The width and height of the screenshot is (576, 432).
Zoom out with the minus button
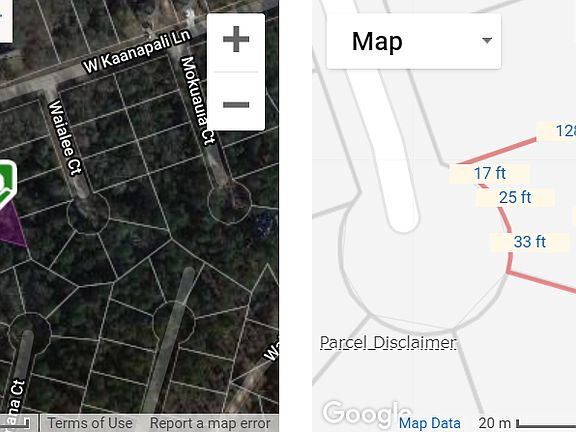click(236, 105)
